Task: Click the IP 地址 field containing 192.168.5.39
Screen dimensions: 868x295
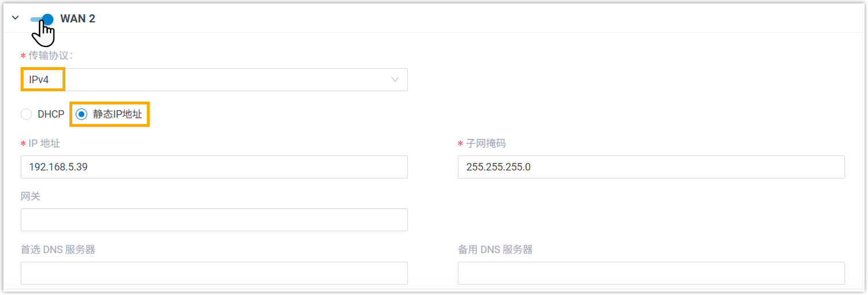Action: (x=213, y=167)
